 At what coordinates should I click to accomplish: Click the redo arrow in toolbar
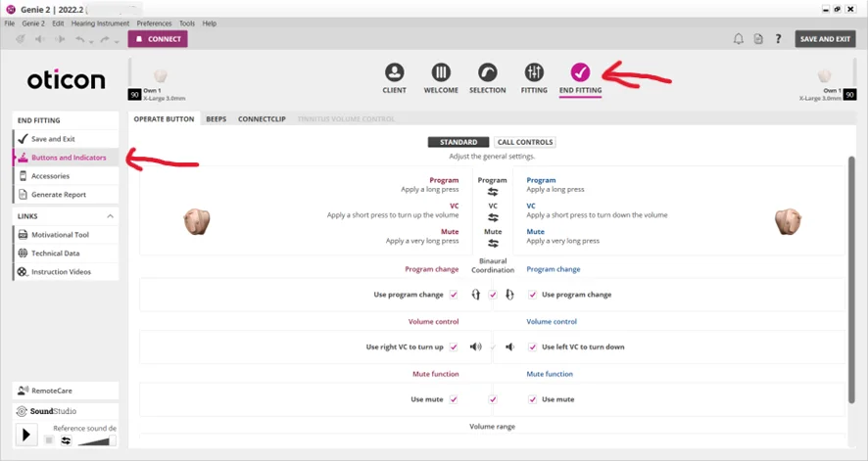click(x=105, y=39)
